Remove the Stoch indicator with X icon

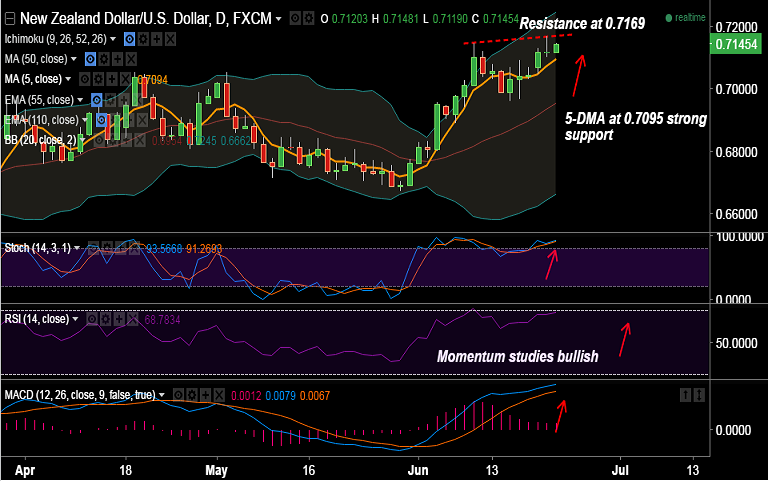pyautogui.click(x=134, y=248)
